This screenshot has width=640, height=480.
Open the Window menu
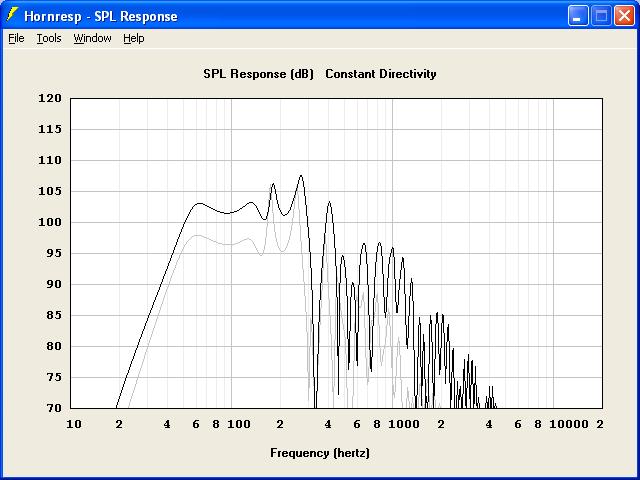(92, 38)
